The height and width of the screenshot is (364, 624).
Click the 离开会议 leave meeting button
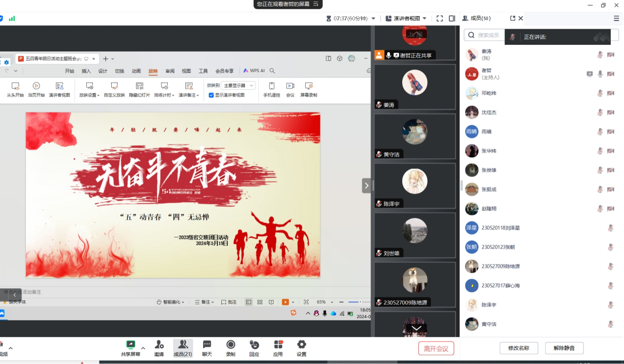click(436, 348)
